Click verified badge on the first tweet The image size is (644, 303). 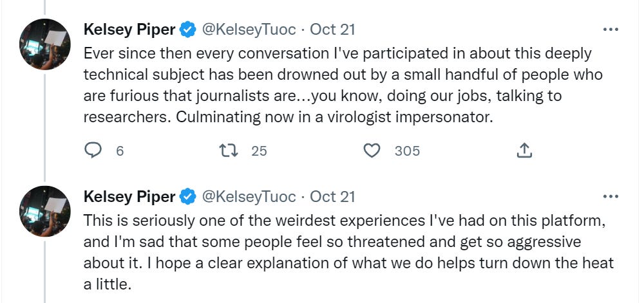tap(188, 30)
